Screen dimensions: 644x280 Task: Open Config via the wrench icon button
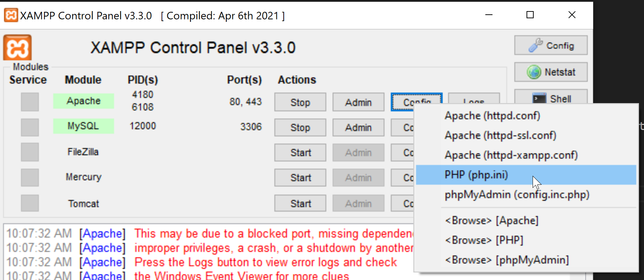[551, 45]
